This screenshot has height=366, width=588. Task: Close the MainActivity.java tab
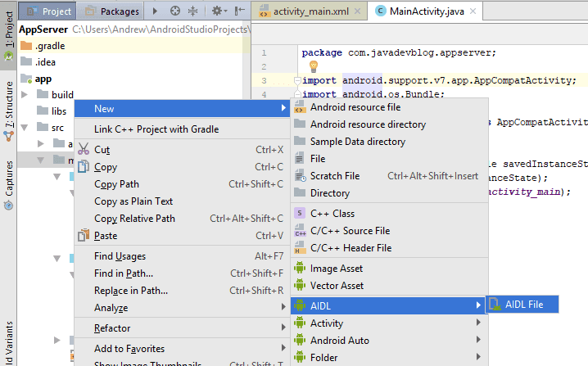(x=473, y=11)
